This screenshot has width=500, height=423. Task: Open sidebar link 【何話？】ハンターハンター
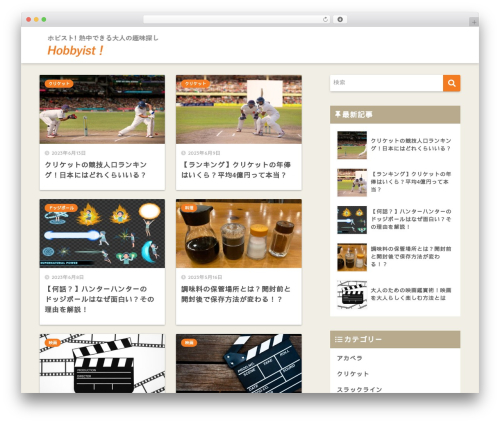point(411,219)
